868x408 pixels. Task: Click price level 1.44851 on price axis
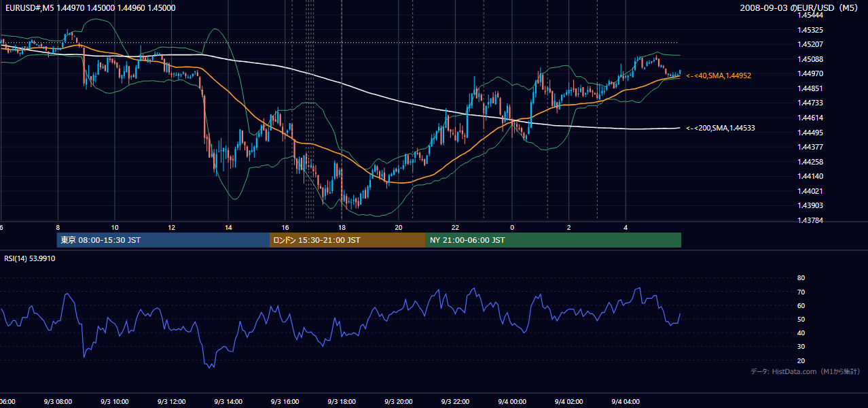click(x=810, y=88)
